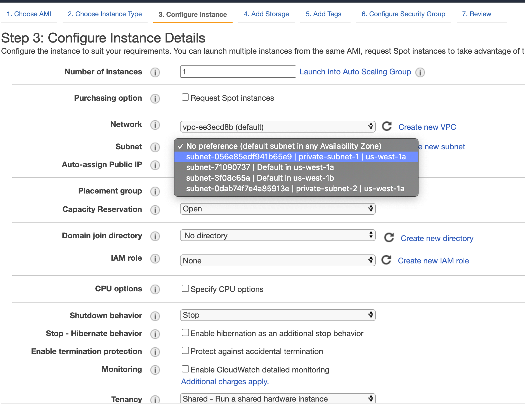Click the Create new VPC link
Image resolution: width=525 pixels, height=420 pixels.
[427, 127]
